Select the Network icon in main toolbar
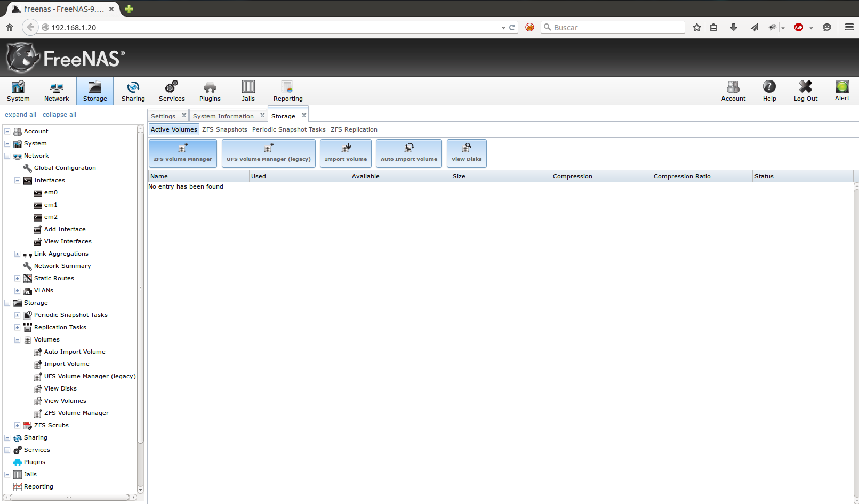Viewport: 859px width, 504px height. click(x=56, y=90)
